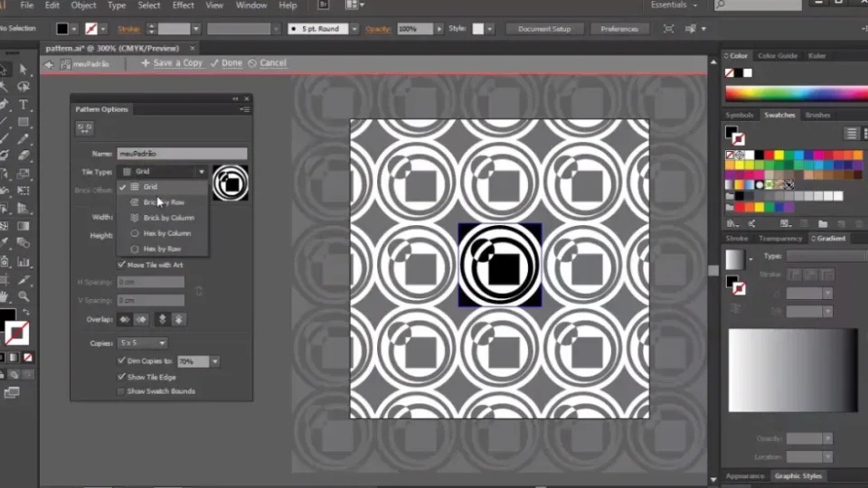Click Overlap bottom-in-front icon
Screen dimensions: 868x488
click(x=179, y=319)
